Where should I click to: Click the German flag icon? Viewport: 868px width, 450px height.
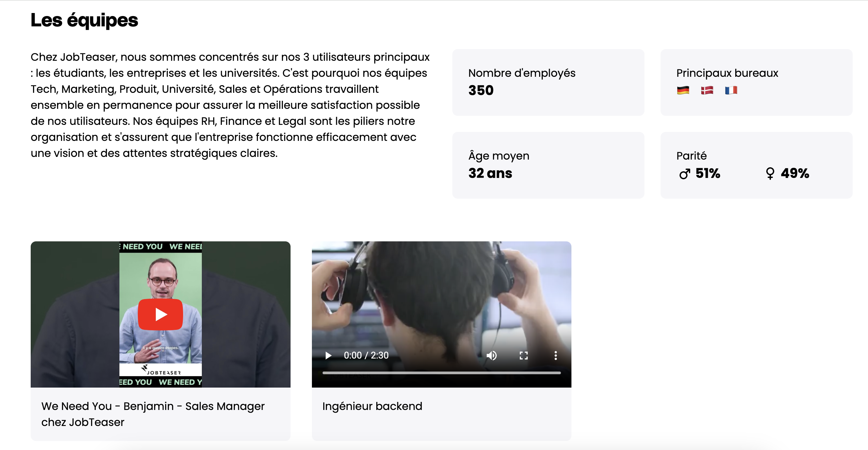tap(683, 90)
